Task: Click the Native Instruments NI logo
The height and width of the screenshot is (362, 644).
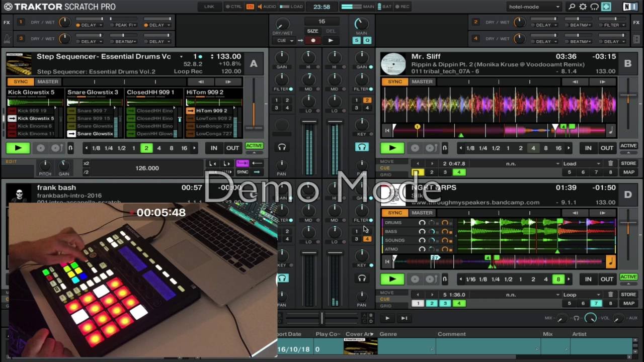Action: [x=630, y=7]
